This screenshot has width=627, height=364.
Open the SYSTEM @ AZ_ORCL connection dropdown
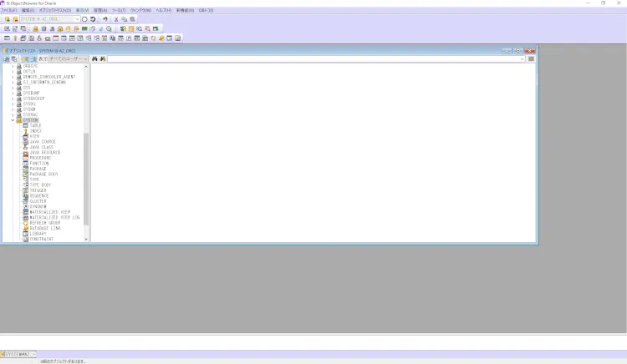click(x=77, y=19)
